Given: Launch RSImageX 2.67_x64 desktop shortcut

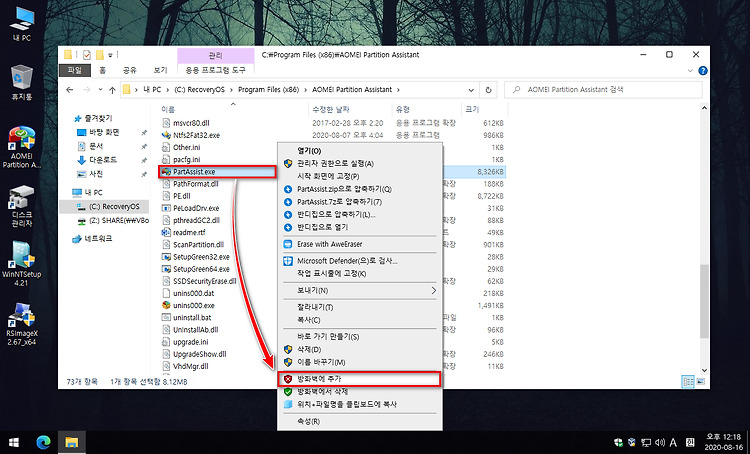Looking at the screenshot, I should [22, 324].
